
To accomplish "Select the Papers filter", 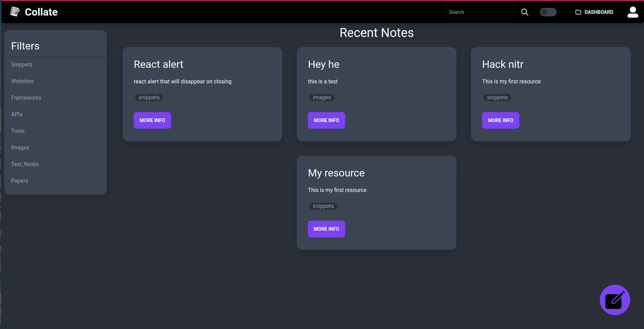I will [19, 181].
